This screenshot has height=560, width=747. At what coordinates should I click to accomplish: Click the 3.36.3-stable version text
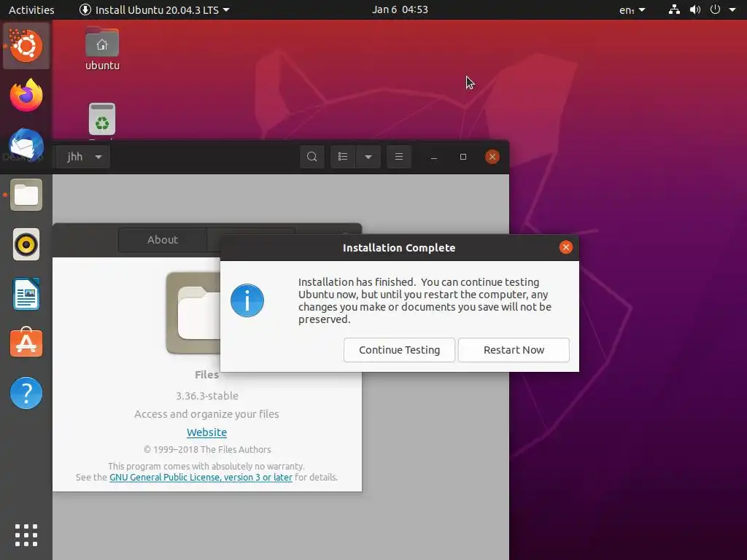206,396
